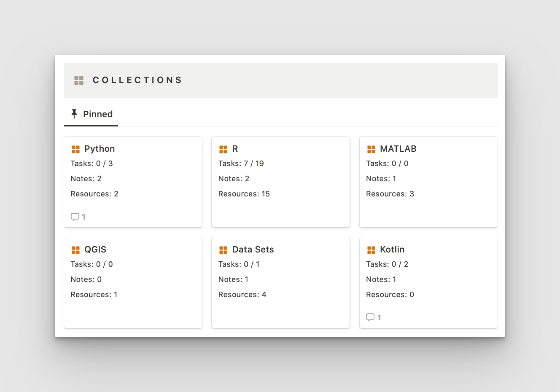Click "Resources: 15" on R card

click(244, 194)
